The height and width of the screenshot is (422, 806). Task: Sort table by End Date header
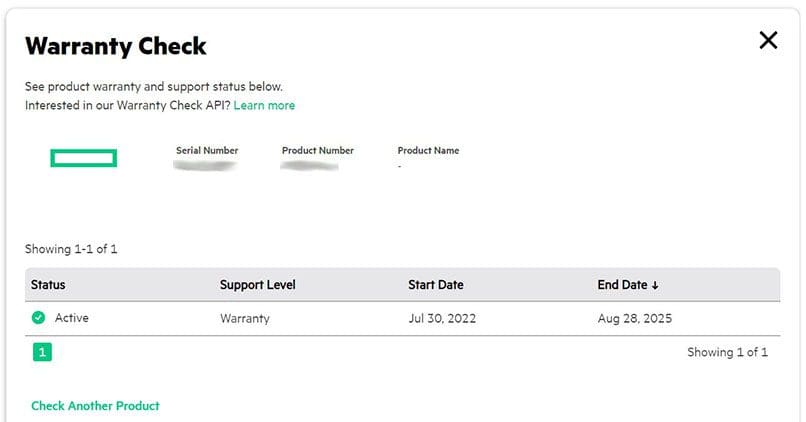pos(622,285)
